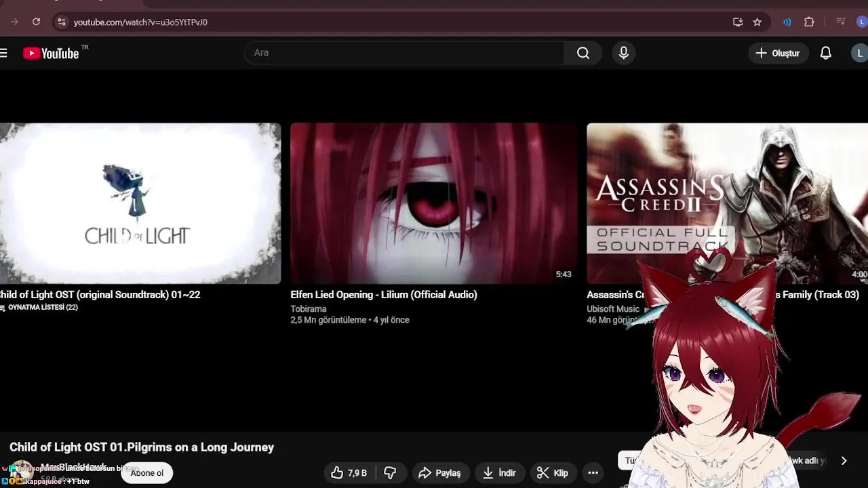Start voice search with microphone icon
The image size is (868, 488).
coord(624,53)
